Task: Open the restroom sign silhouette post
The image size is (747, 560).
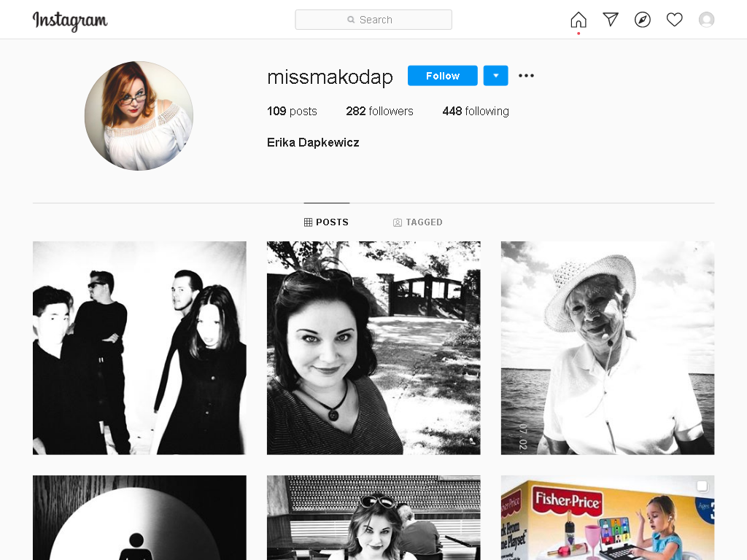Action: click(x=139, y=518)
